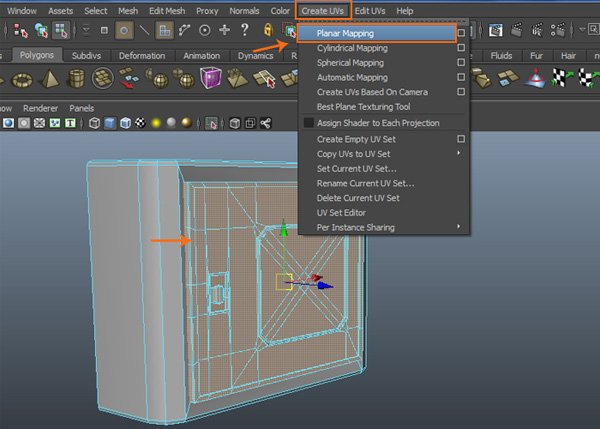Create a polygon pyramid from shelf
This screenshot has width=600, height=429.
pos(50,79)
